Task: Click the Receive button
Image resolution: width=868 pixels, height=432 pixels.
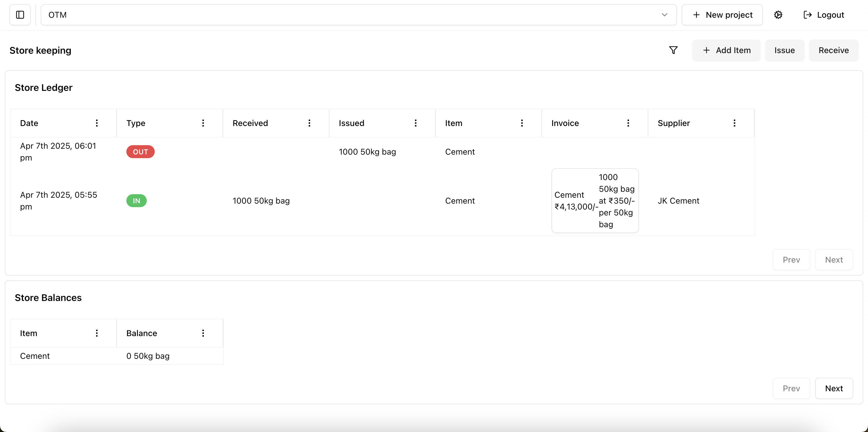Action: (x=834, y=50)
